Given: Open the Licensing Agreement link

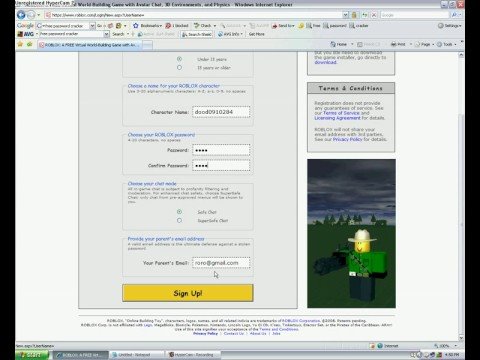Looking at the screenshot, I should pos(337,118).
